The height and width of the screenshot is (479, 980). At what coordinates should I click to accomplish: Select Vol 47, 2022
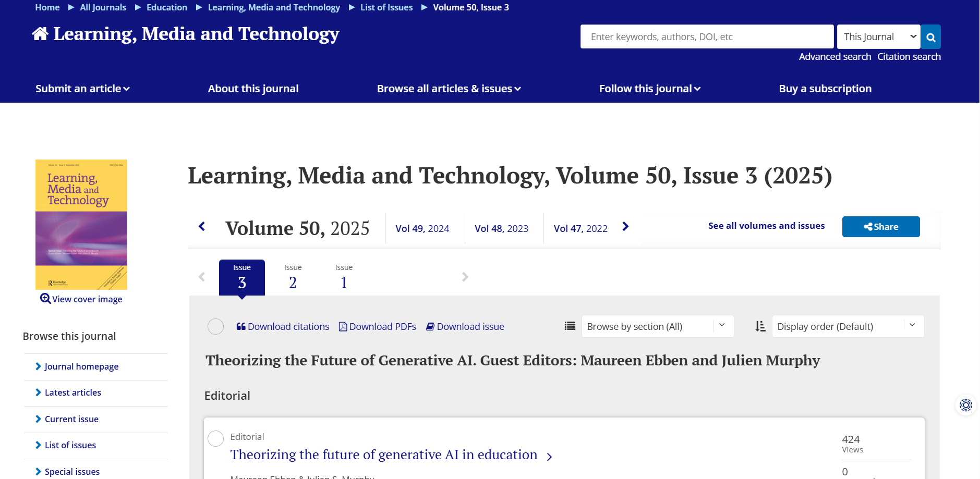(x=580, y=228)
